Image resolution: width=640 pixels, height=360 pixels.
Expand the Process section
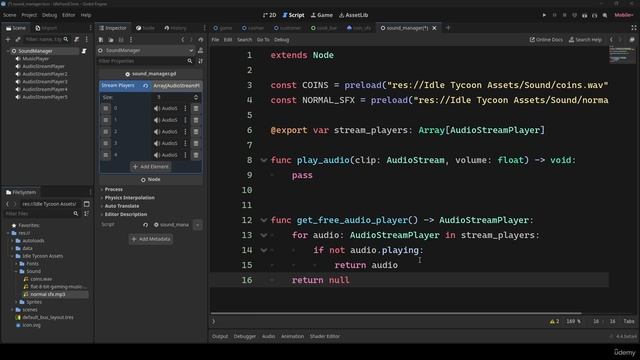(113, 189)
